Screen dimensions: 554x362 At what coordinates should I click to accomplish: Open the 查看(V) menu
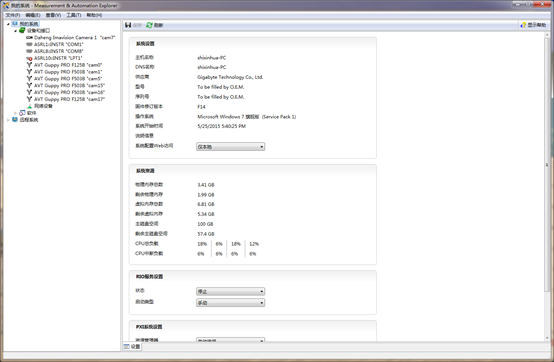pyautogui.click(x=53, y=15)
